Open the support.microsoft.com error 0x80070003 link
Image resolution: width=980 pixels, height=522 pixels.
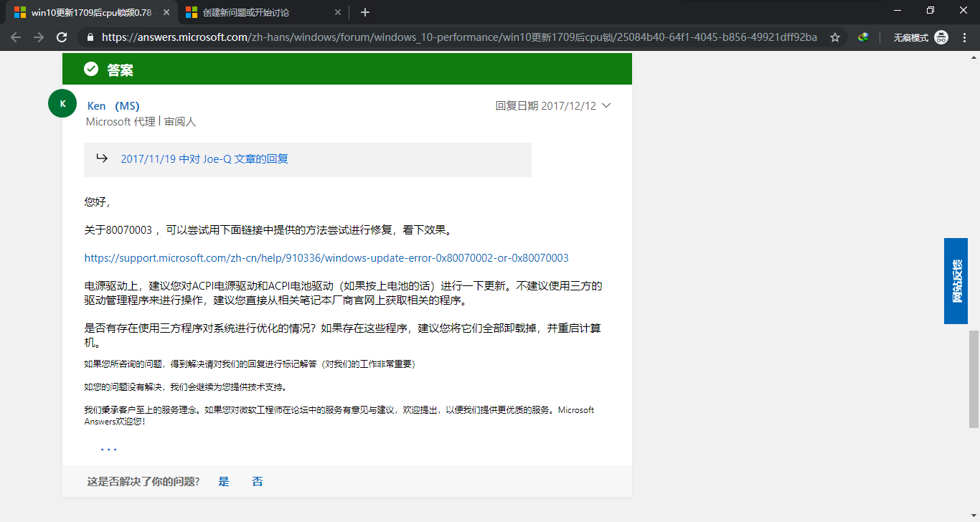[326, 258]
